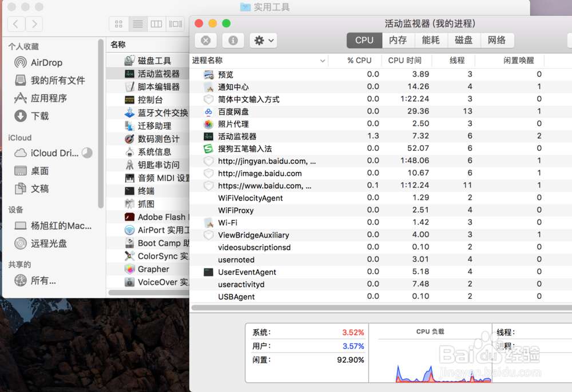The image size is (572, 392).
Task: Open the gear action dropdown menu
Action: pyautogui.click(x=263, y=41)
